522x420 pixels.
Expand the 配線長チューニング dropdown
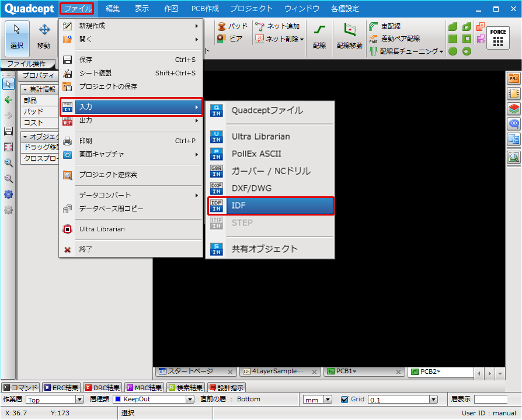coord(441,51)
